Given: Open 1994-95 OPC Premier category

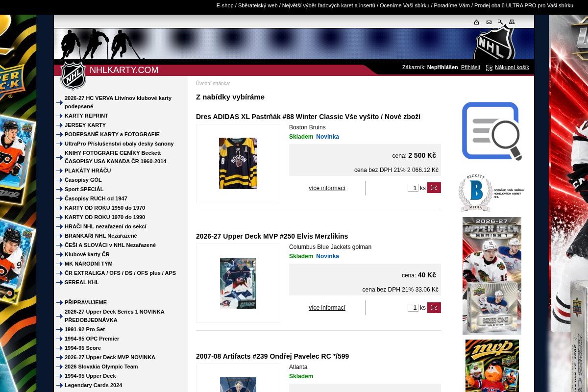Looking at the screenshot, I should 92,339.
